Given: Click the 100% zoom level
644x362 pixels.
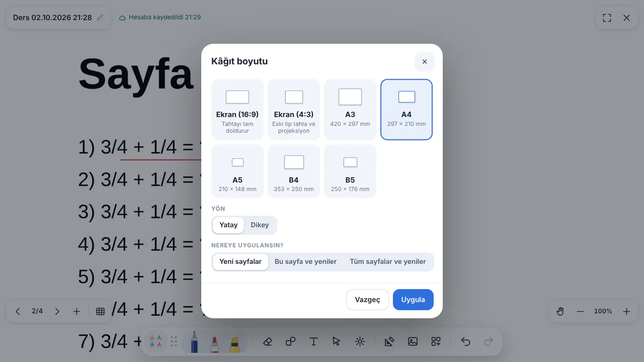Looking at the screenshot, I should pos(603,311).
